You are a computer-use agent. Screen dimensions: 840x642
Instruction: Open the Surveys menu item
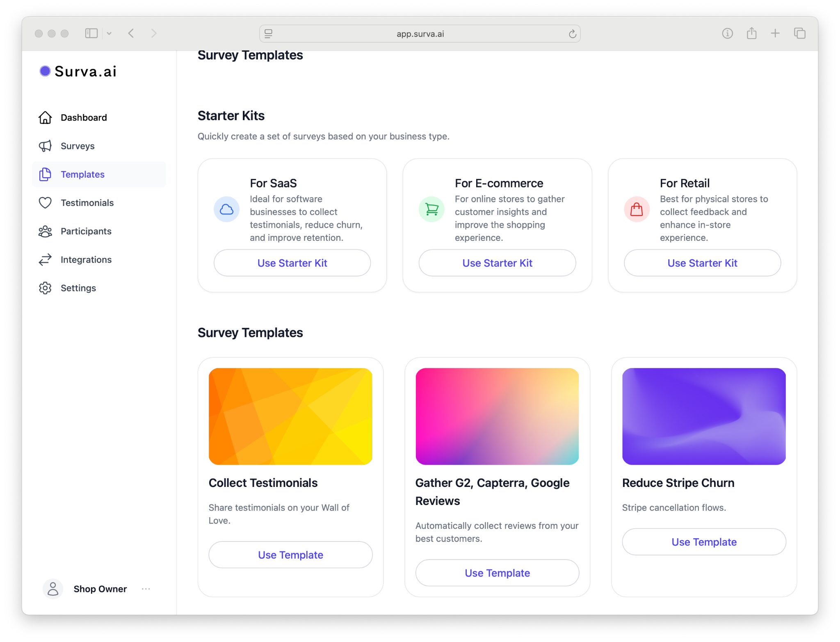(x=78, y=146)
